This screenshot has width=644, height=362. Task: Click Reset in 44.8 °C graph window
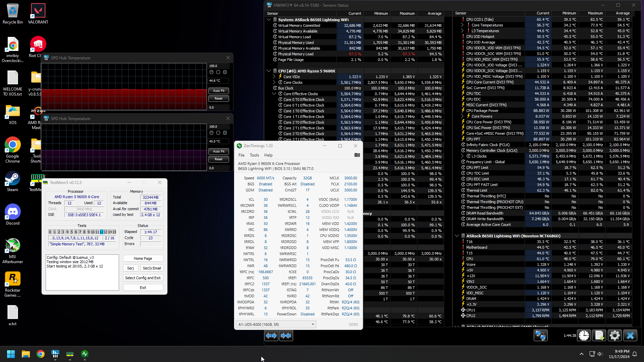pos(219,99)
